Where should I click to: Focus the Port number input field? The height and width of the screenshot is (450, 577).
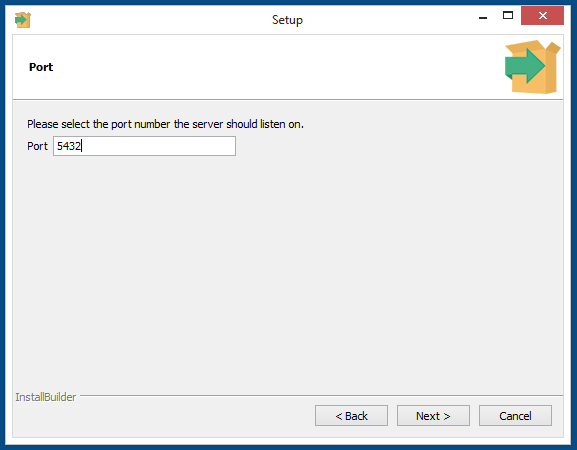(x=144, y=146)
